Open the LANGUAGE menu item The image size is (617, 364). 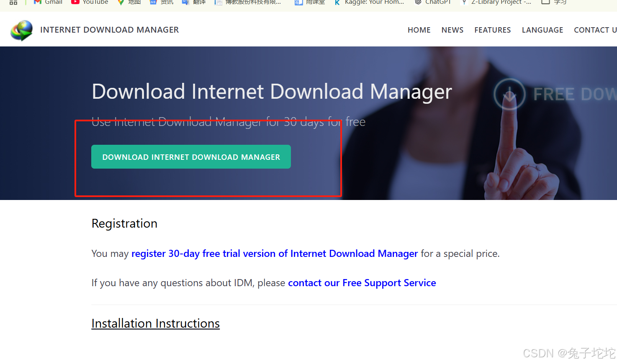tap(542, 30)
